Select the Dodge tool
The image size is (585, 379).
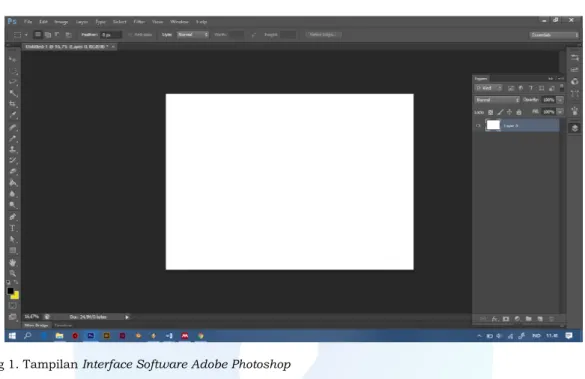13,205
